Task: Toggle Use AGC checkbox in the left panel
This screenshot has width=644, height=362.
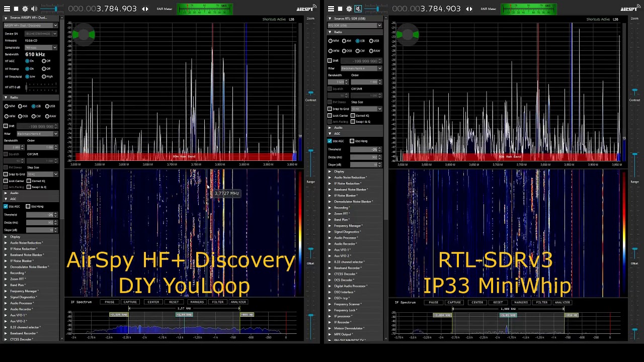Action: 6,206
